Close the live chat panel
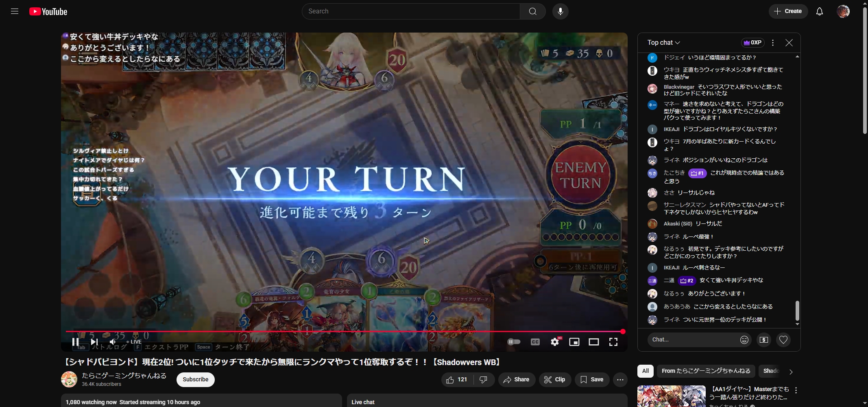 tap(789, 43)
